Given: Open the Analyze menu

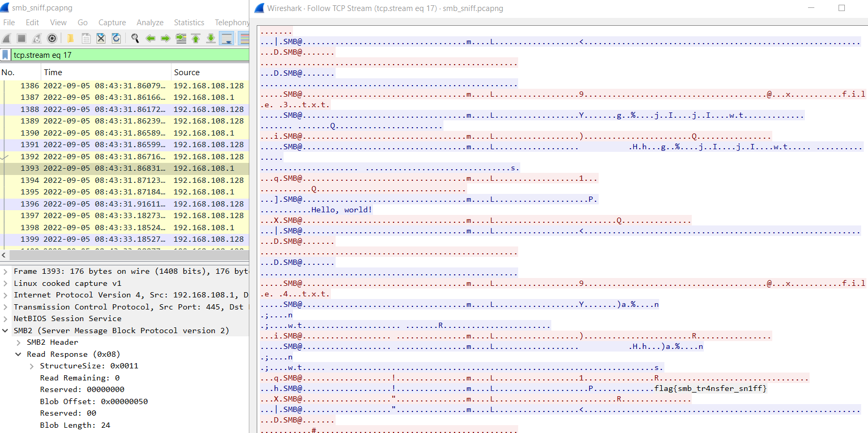Looking at the screenshot, I should 150,23.
